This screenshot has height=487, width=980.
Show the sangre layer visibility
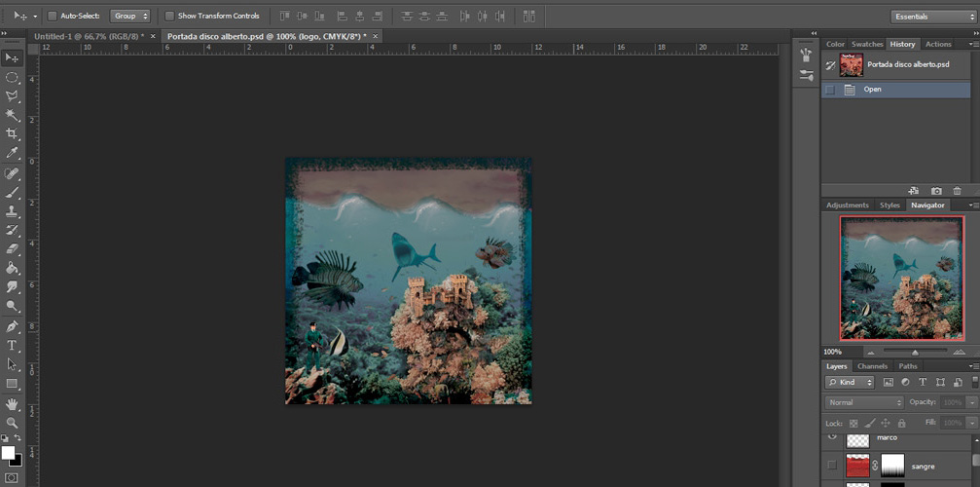coord(831,467)
